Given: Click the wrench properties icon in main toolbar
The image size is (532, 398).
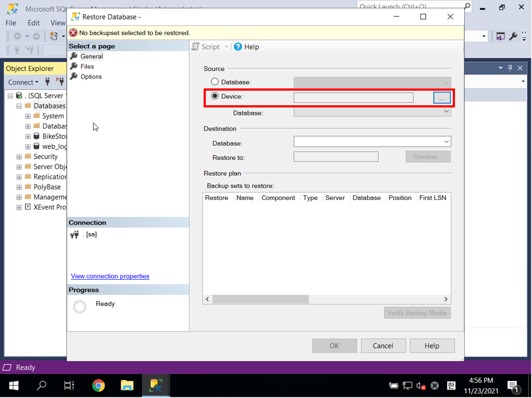Looking at the screenshot, I should pos(513,36).
